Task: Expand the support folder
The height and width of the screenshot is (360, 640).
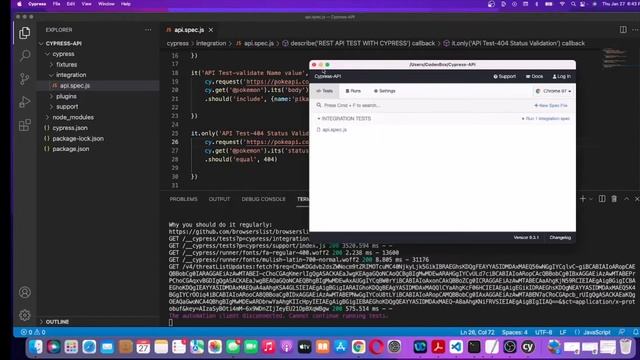Action: click(51, 107)
